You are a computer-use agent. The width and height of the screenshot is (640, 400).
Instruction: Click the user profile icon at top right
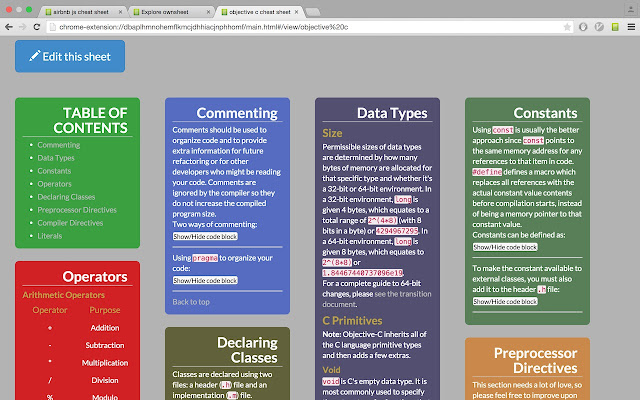click(x=631, y=9)
